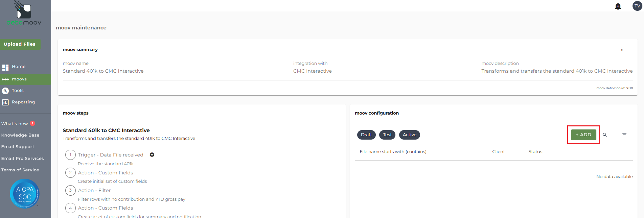Open Tools in sidebar
This screenshot has width=644, height=218.
(18, 91)
